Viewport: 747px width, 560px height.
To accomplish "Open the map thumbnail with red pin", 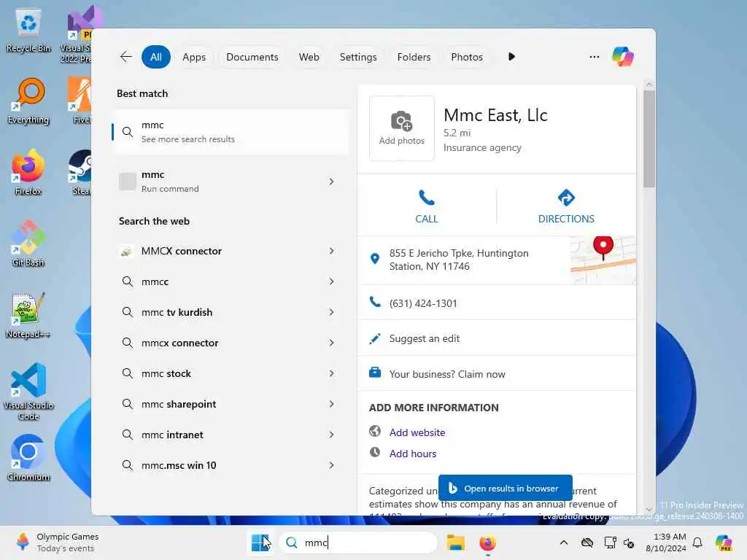I will click(x=603, y=260).
